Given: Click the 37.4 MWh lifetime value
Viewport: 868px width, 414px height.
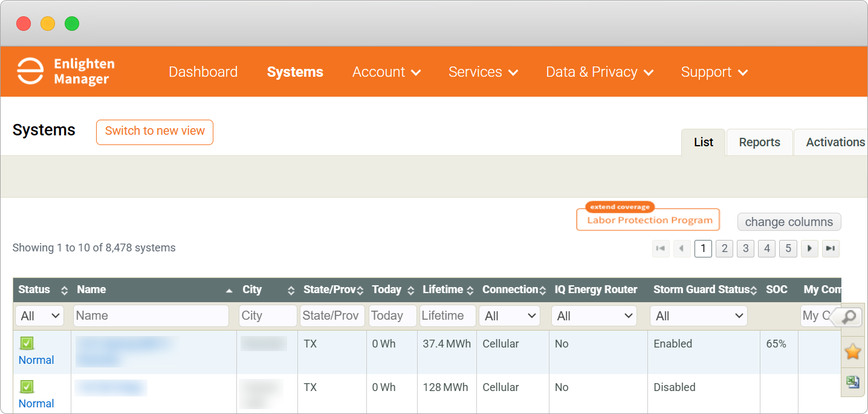Looking at the screenshot, I should tap(447, 344).
